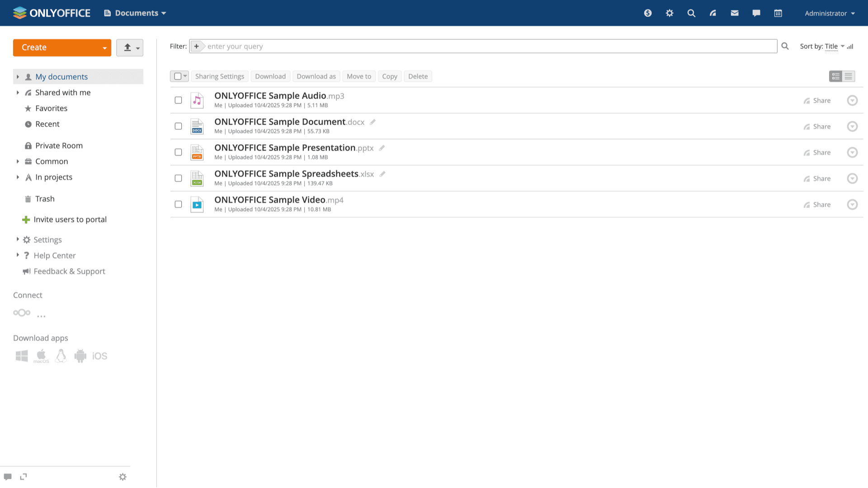This screenshot has width=868, height=488.
Task: Check the Sample Document file checkbox
Action: click(179, 126)
